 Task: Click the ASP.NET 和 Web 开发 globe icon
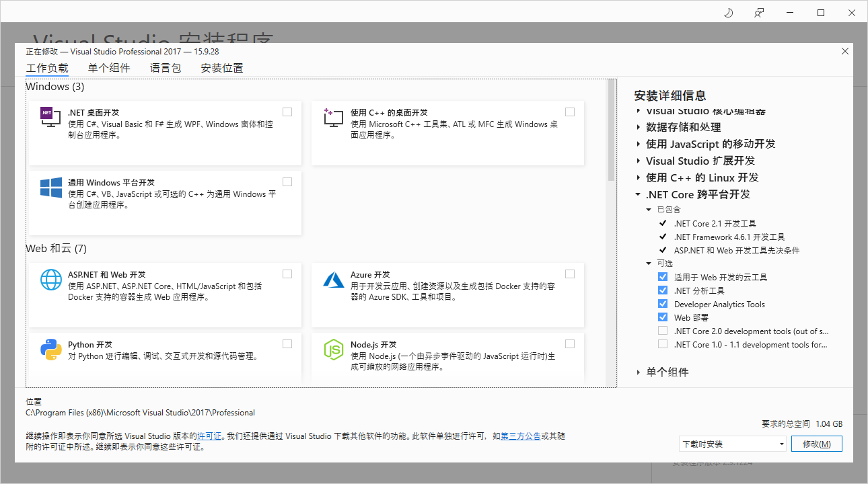(50, 279)
